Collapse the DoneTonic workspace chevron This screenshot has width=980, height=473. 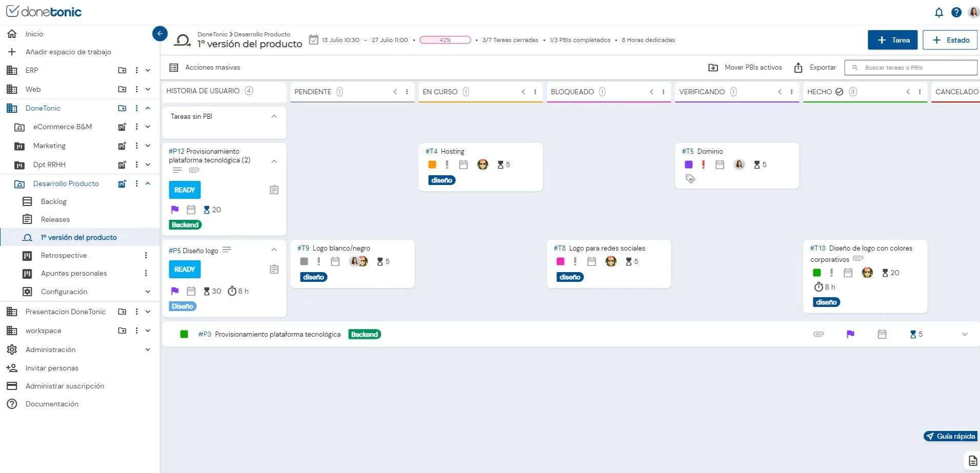pos(148,108)
